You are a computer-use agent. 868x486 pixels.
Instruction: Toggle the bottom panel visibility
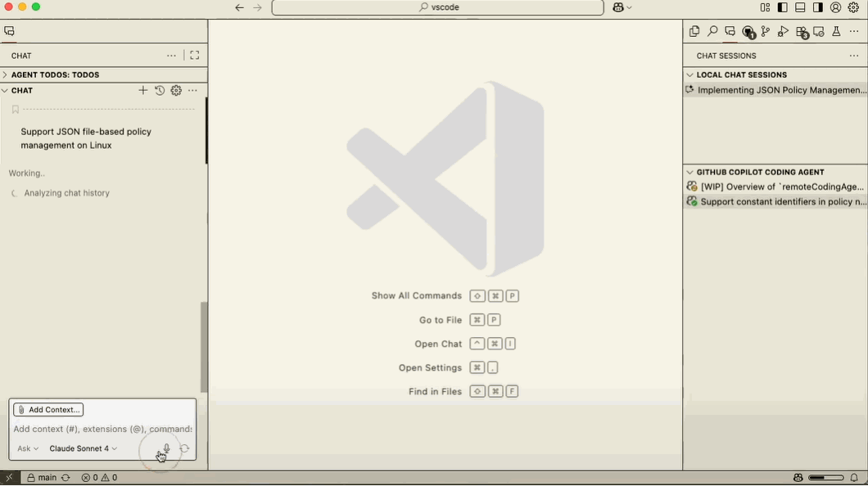(800, 7)
